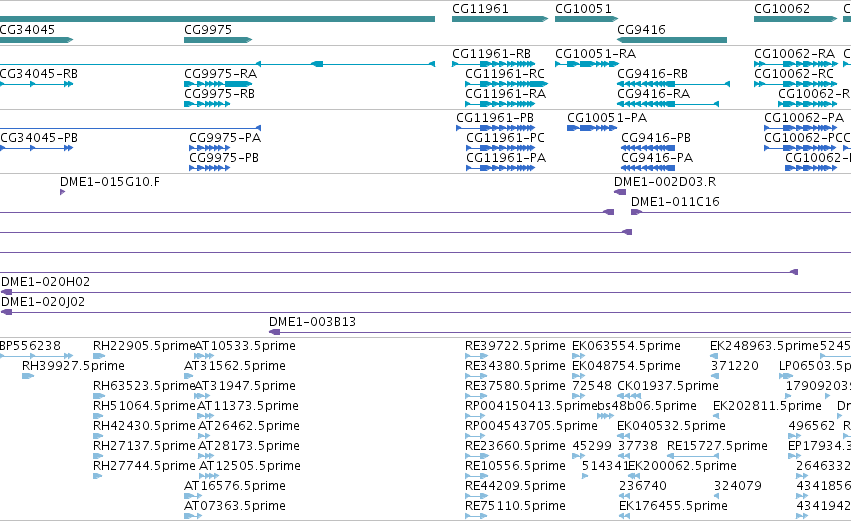Select transcript CG10051-RA
851x521 pixels.
(x=595, y=54)
